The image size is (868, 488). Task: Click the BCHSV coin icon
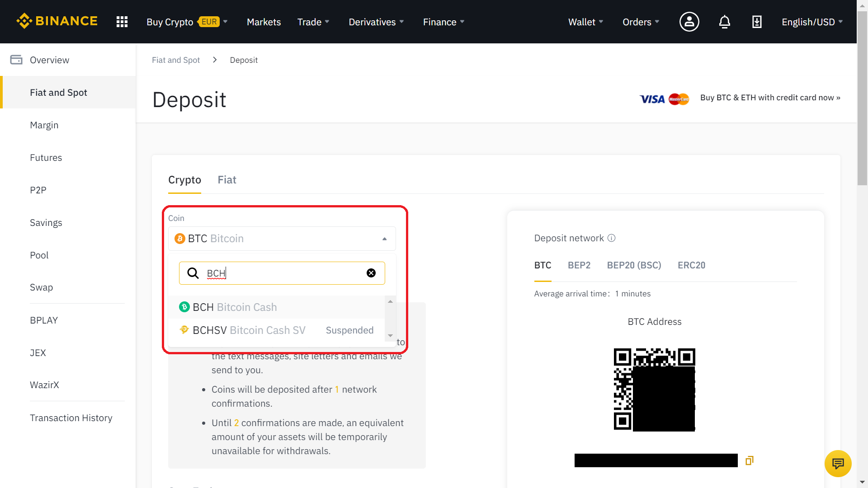click(184, 330)
